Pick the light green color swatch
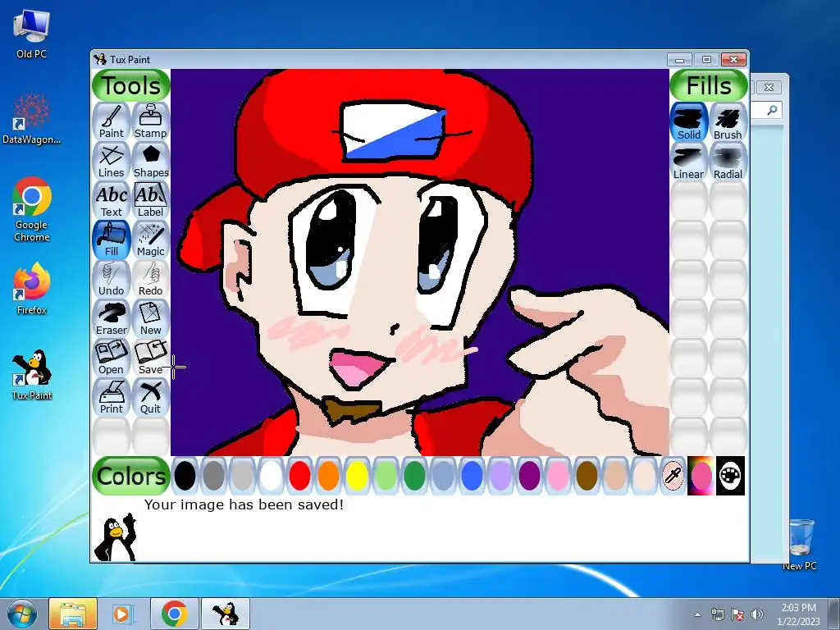This screenshot has width=840, height=630. (386, 476)
